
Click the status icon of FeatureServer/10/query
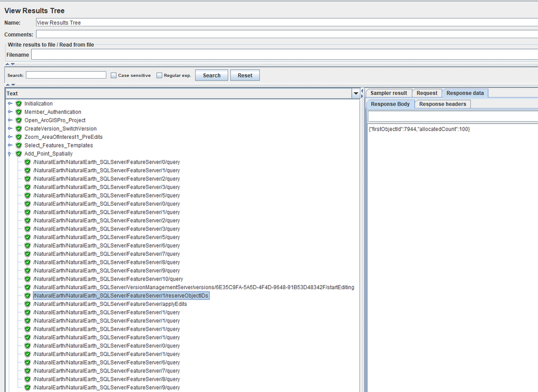click(27, 279)
